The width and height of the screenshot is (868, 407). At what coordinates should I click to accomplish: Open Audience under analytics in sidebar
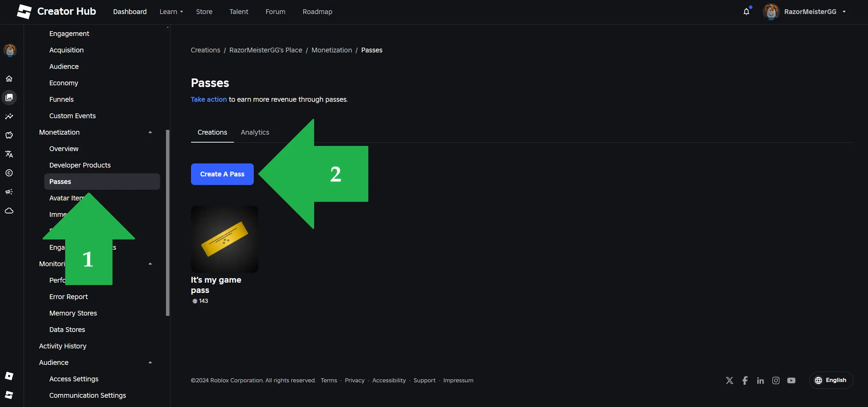pos(64,66)
